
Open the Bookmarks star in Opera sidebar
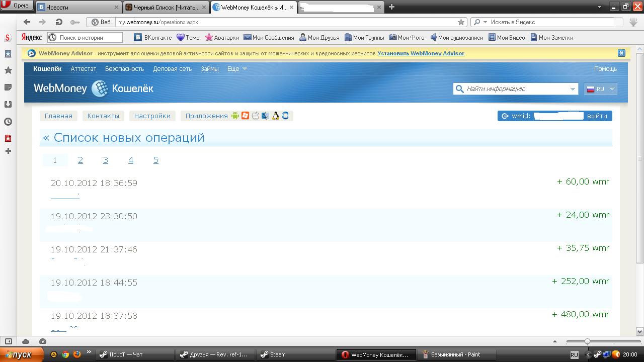point(8,70)
